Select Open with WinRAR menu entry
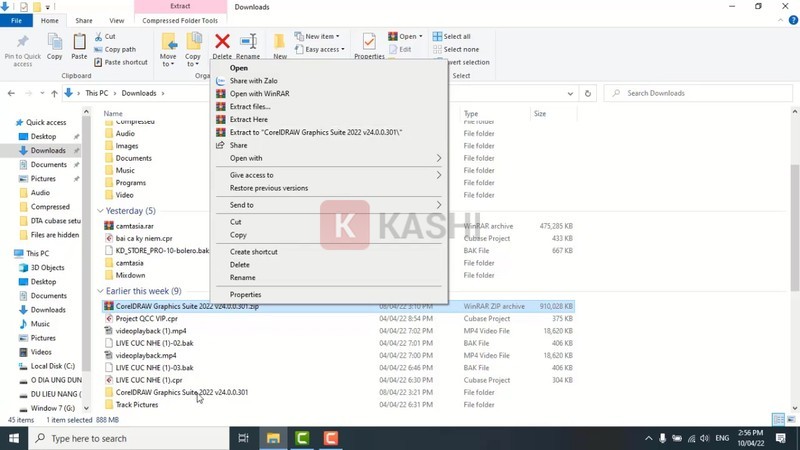Screen dimensions: 800x450 (329, 94)
